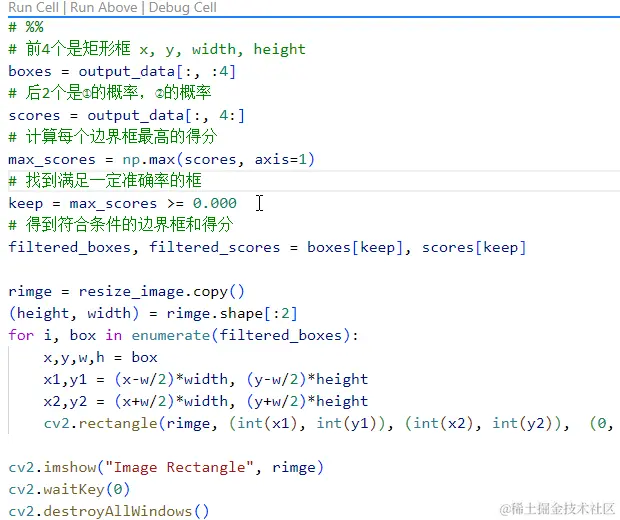Click 'filtered_boxes, filtered_scores' assignment line

click(267, 248)
